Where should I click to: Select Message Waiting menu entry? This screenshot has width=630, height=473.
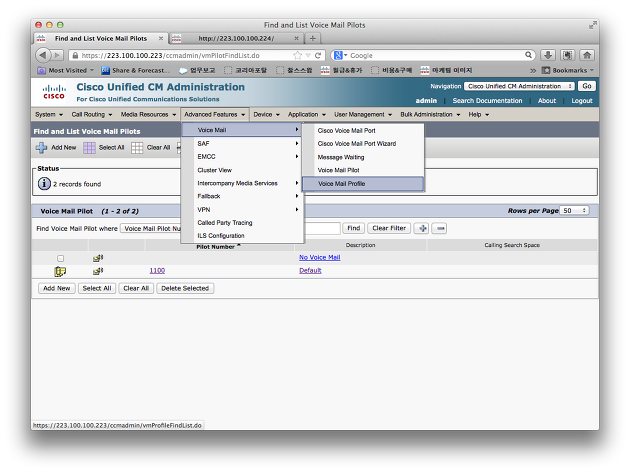(363, 157)
